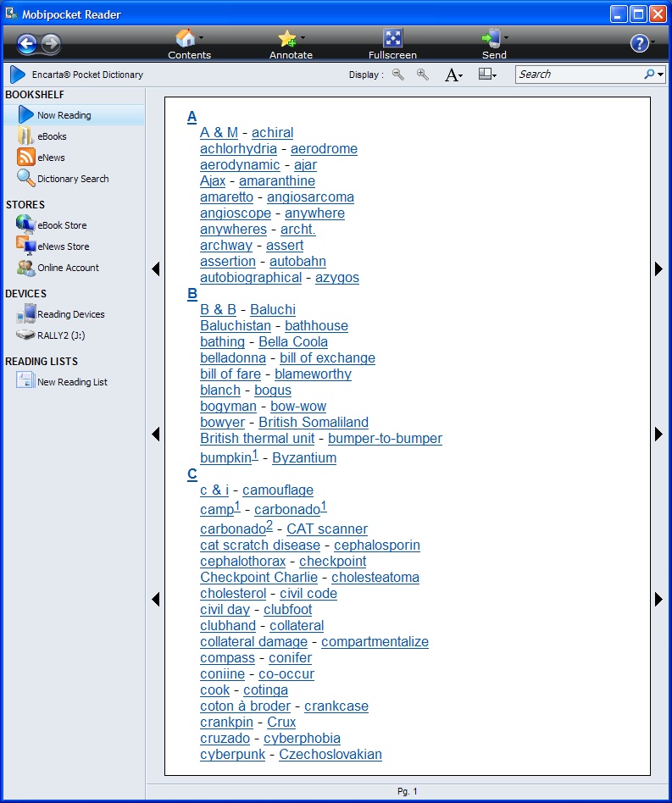Image resolution: width=672 pixels, height=803 pixels.
Task: Click the Annotate star icon
Action: click(286, 38)
